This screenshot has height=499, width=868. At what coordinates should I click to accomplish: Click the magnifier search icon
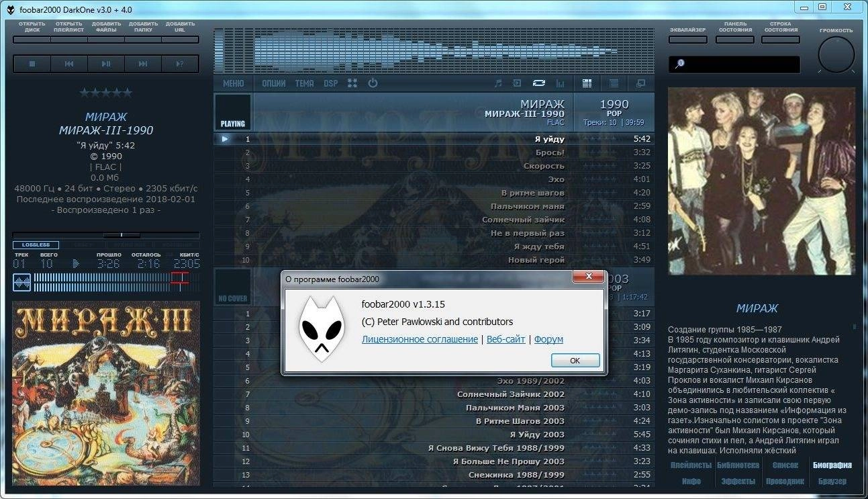tap(680, 63)
